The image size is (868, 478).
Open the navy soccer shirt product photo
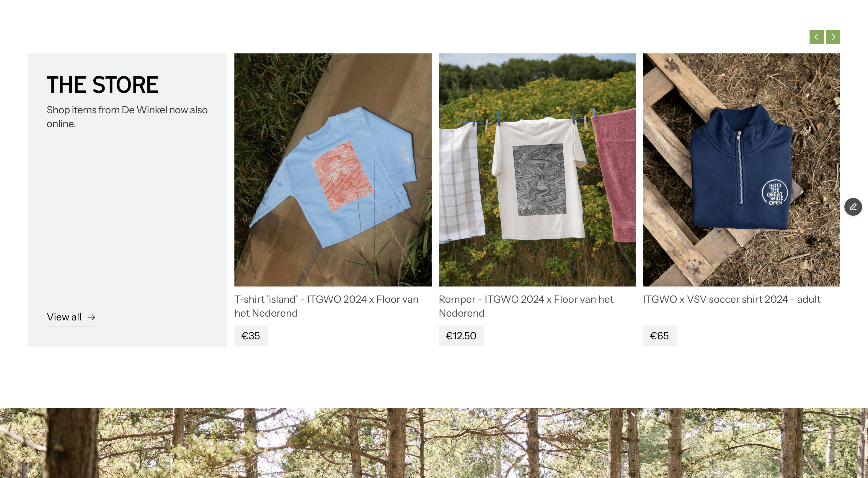(741, 170)
